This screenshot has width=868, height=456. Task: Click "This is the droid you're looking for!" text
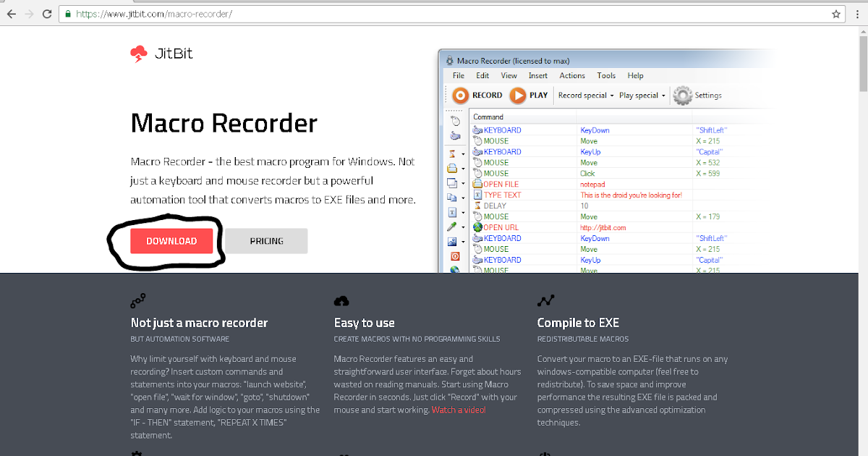[x=631, y=195]
